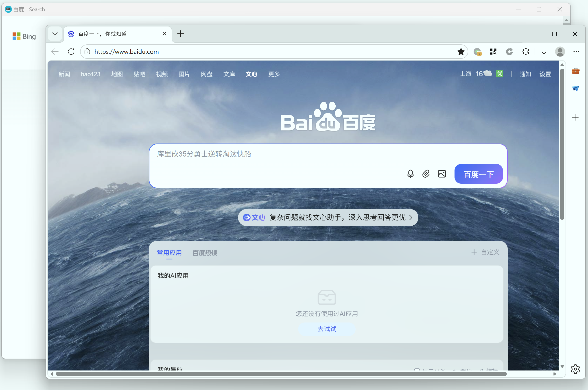This screenshot has width=588, height=390.
Task: Click the 去试试 button under AI应用
Action: [327, 329]
